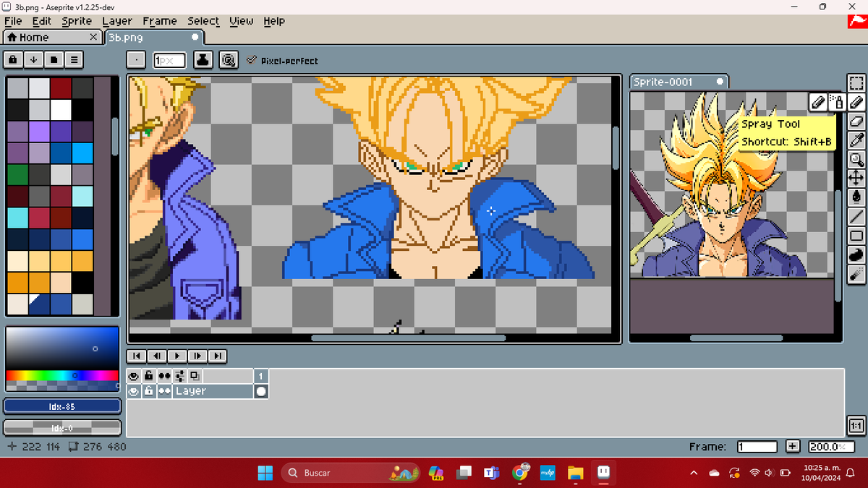
Task: Toggle continuous mode in timeline header
Action: 165,376
